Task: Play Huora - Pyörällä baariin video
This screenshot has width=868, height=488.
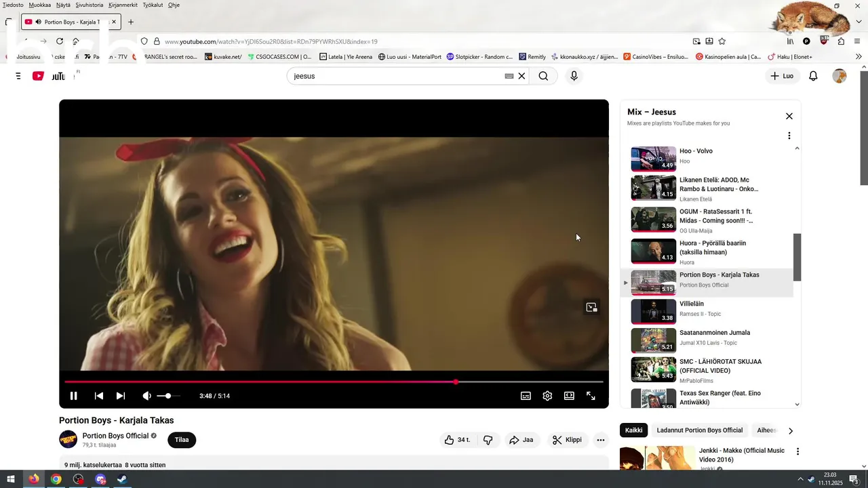Action: click(x=706, y=251)
